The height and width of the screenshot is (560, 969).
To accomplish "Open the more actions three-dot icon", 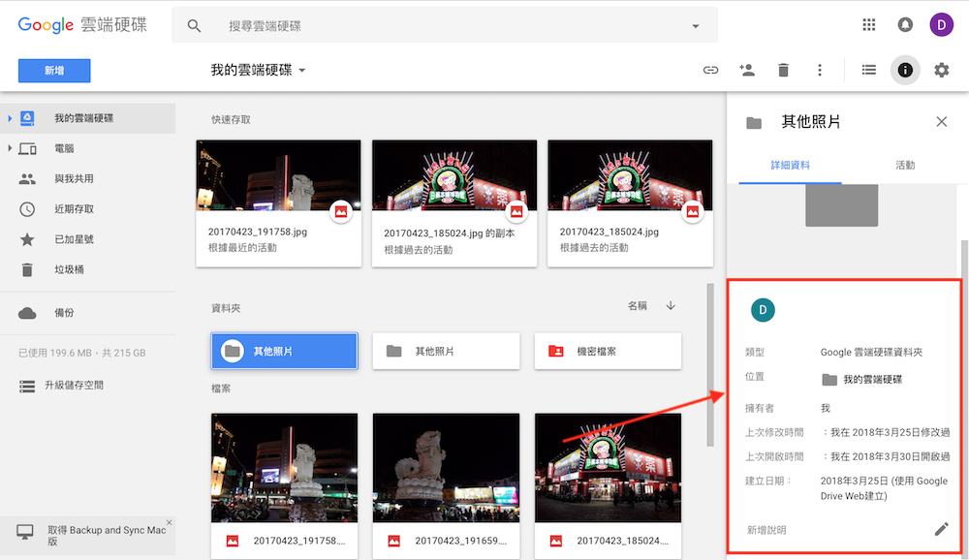I will click(x=819, y=70).
